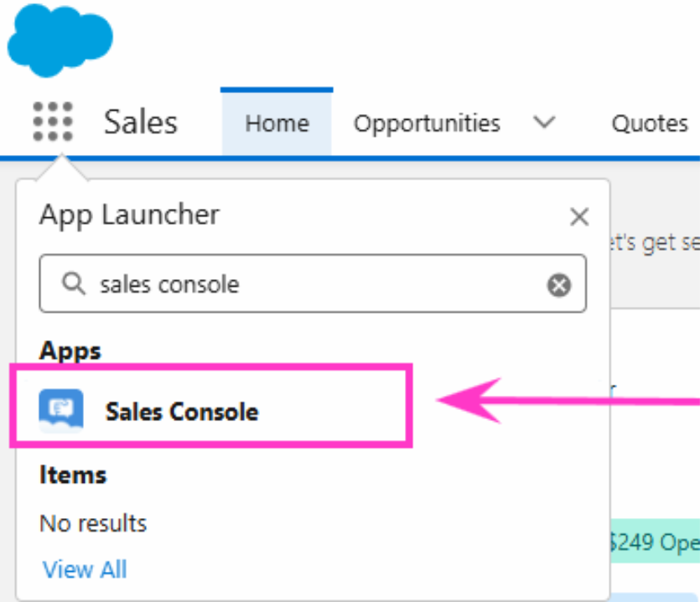Click the Items section heading
The image size is (700, 602).
tap(73, 475)
